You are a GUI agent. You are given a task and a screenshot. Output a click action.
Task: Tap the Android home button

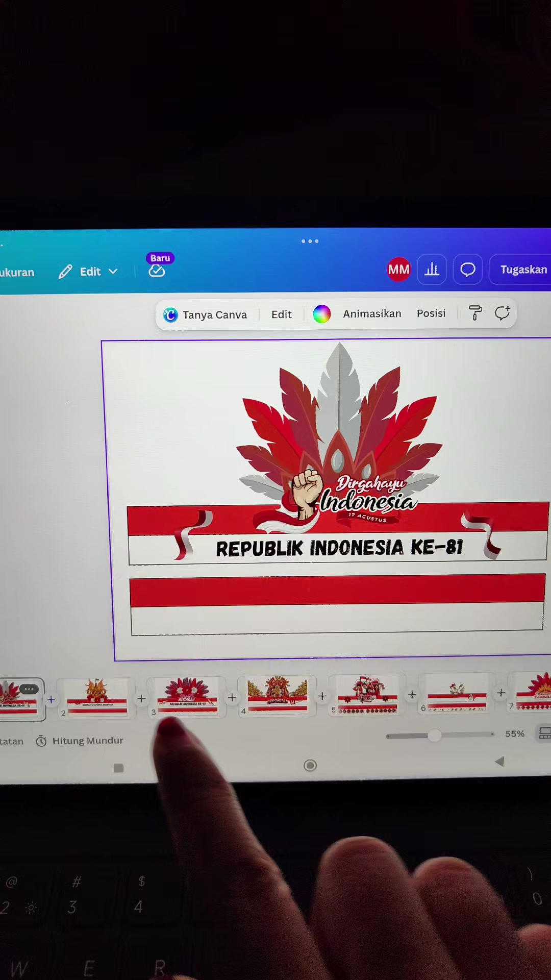click(310, 765)
